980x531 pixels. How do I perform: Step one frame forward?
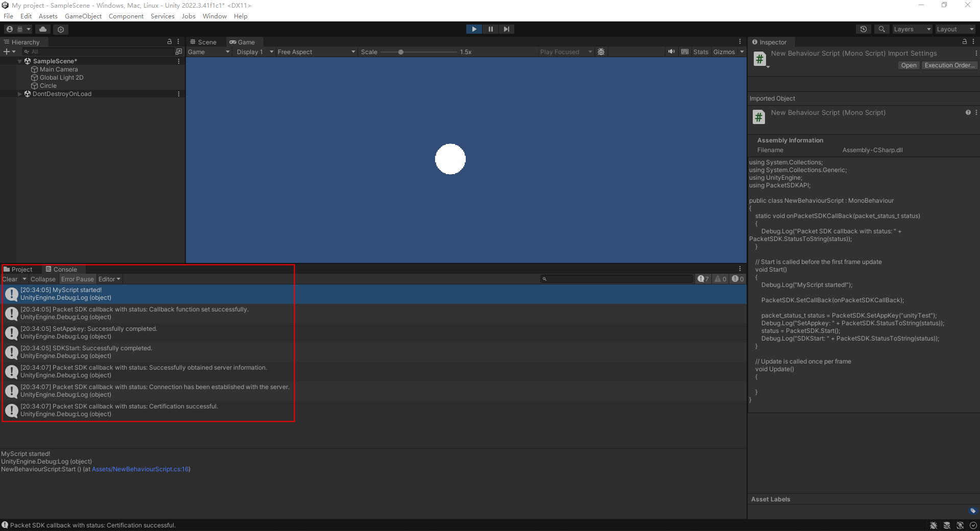pos(506,29)
